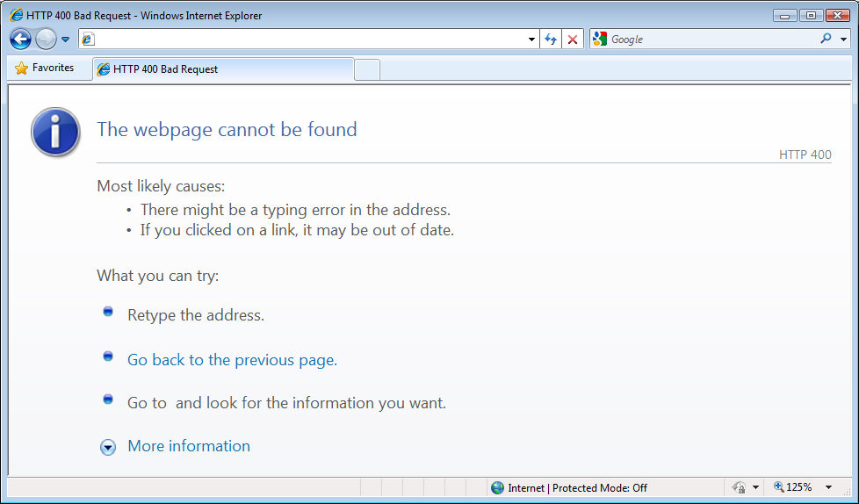Follow Go back to the previous page link
Screen dimensions: 859x504
(232, 360)
